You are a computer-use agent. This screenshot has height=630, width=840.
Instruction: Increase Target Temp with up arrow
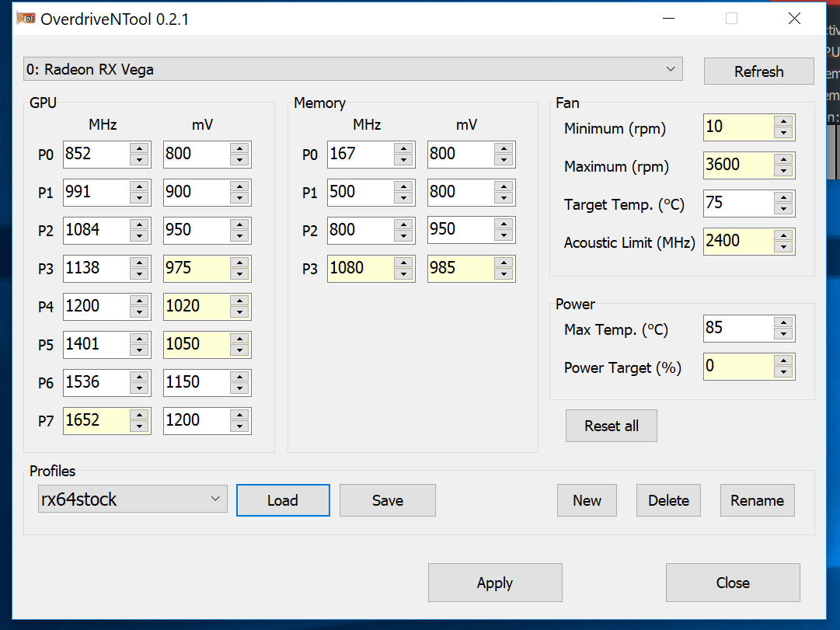pyautogui.click(x=783, y=197)
